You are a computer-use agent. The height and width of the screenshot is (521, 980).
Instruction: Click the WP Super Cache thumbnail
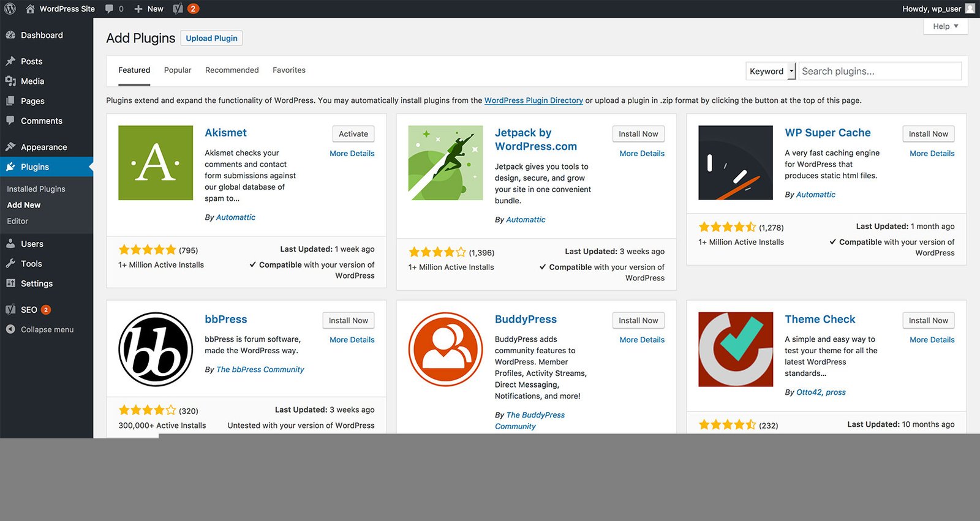[x=736, y=163]
